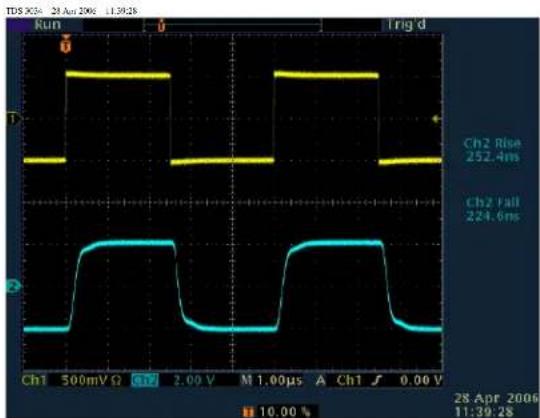Image resolution: width=540 pixels, height=418 pixels.
Task: Click the 2.00 V channel 2 scale readout
Action: 194,380
